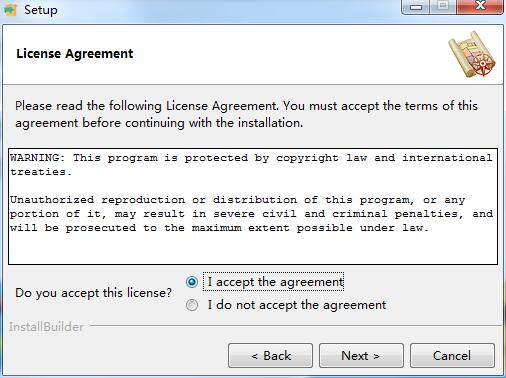This screenshot has width=506, height=378.
Task: Proceed with the Next button
Action: (x=361, y=356)
